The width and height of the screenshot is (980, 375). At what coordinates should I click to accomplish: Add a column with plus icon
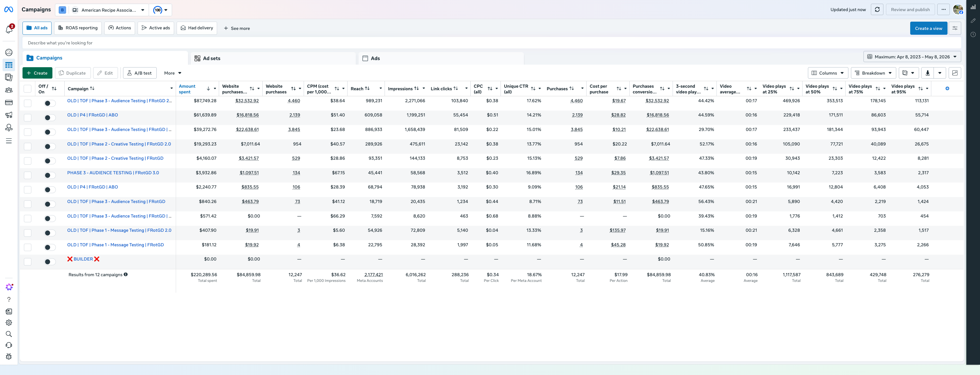coord(947,89)
